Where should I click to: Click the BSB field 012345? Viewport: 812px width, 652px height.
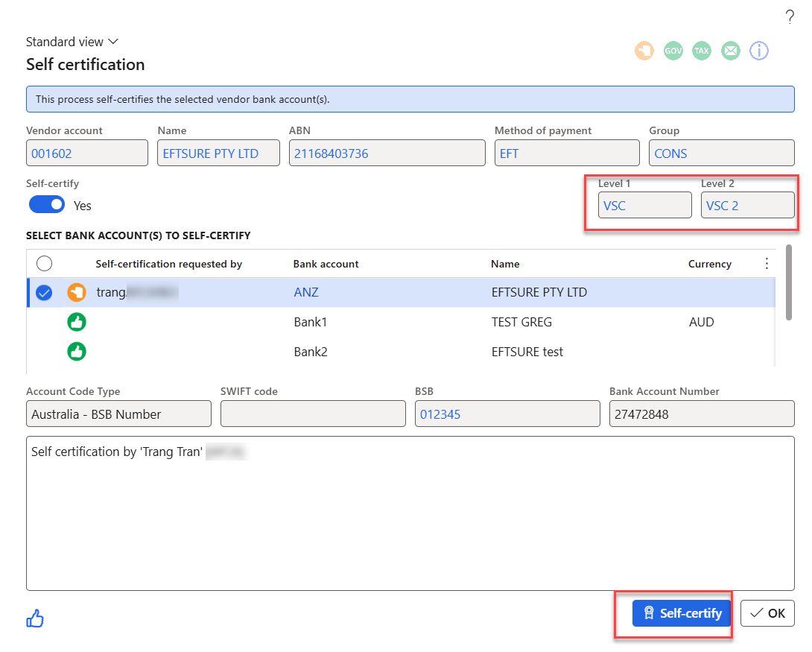coord(507,414)
